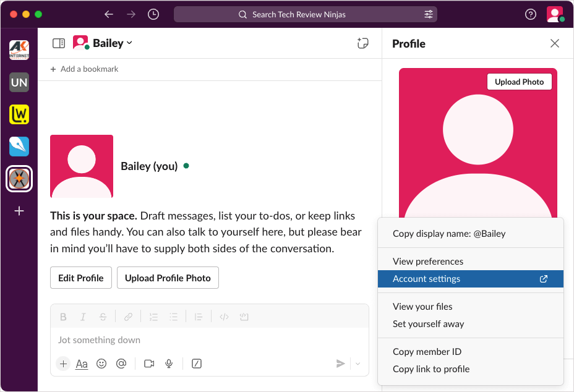Viewport: 574px width, 392px height.
Task: Toggle the sidebar panel icon
Action: [x=59, y=43]
